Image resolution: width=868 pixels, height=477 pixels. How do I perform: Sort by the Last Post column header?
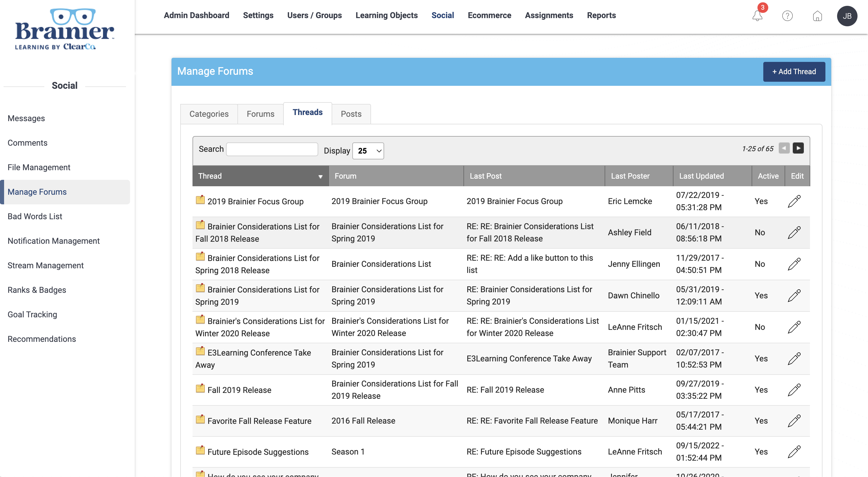pyautogui.click(x=534, y=176)
